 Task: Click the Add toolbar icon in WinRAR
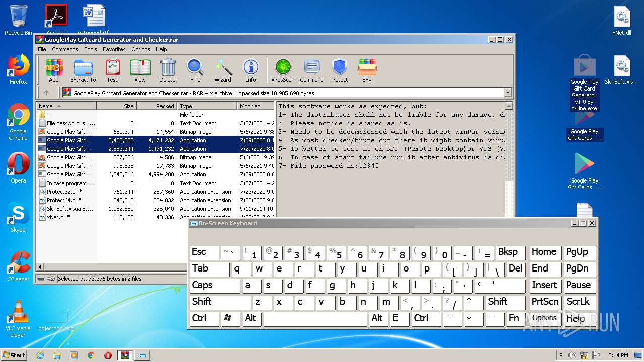click(x=54, y=70)
